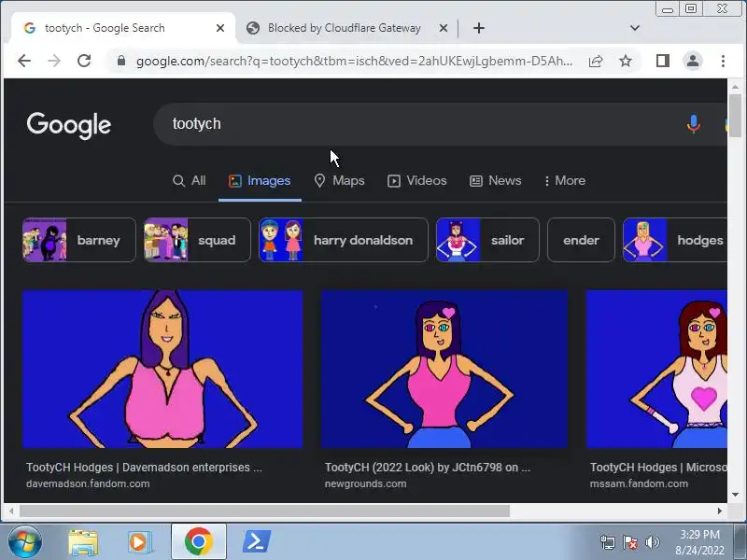Switch to Videos results
Image resolution: width=747 pixels, height=560 pixels.
(x=416, y=181)
